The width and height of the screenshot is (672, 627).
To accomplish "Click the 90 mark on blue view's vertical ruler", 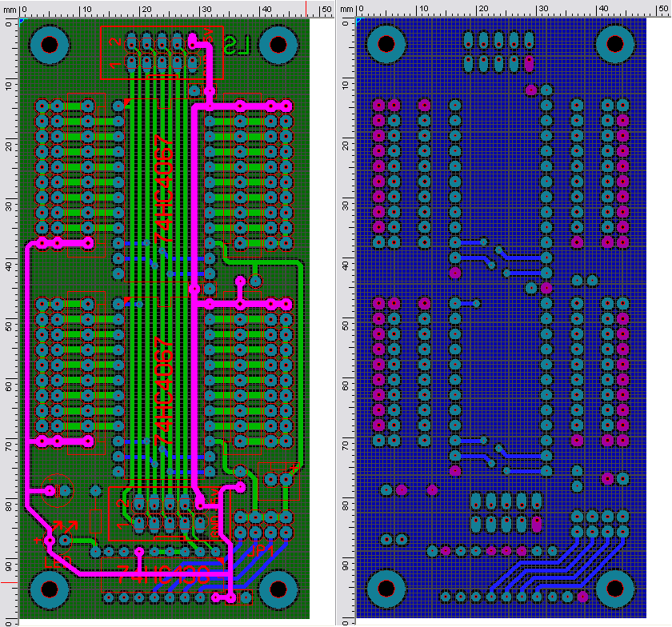I will click(x=346, y=566).
